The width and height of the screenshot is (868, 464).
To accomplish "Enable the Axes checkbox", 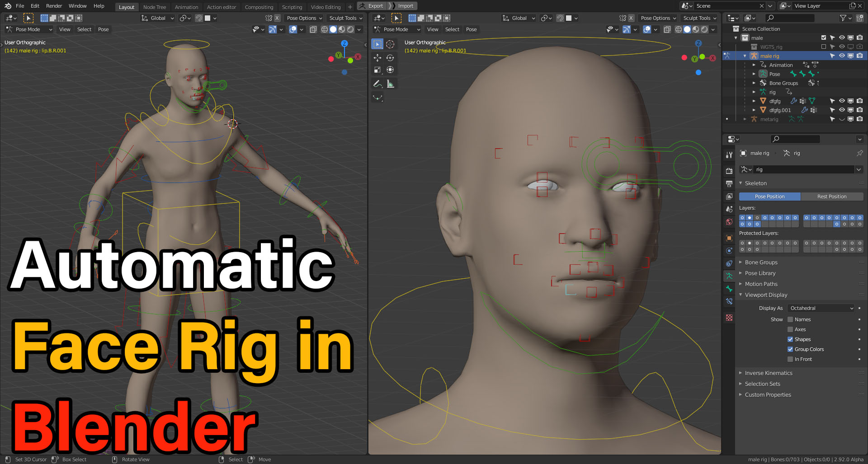I will (x=790, y=329).
